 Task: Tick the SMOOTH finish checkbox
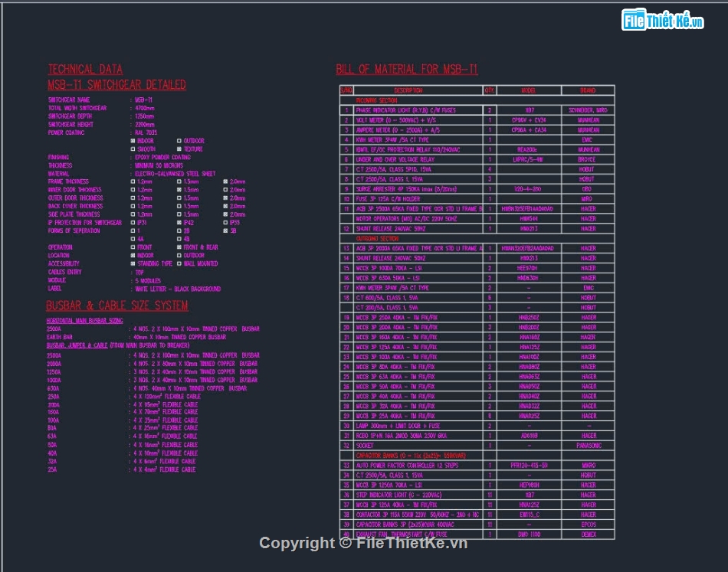click(x=133, y=149)
